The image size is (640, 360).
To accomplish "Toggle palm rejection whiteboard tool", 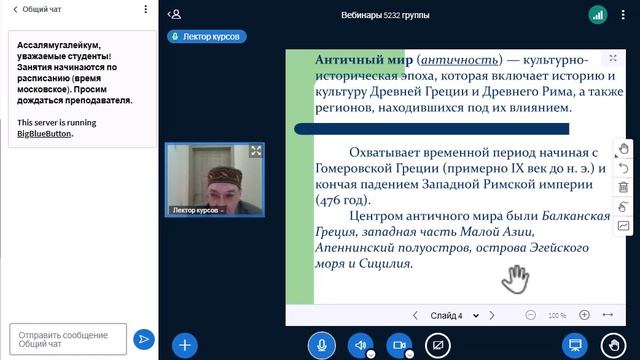I will 623,207.
